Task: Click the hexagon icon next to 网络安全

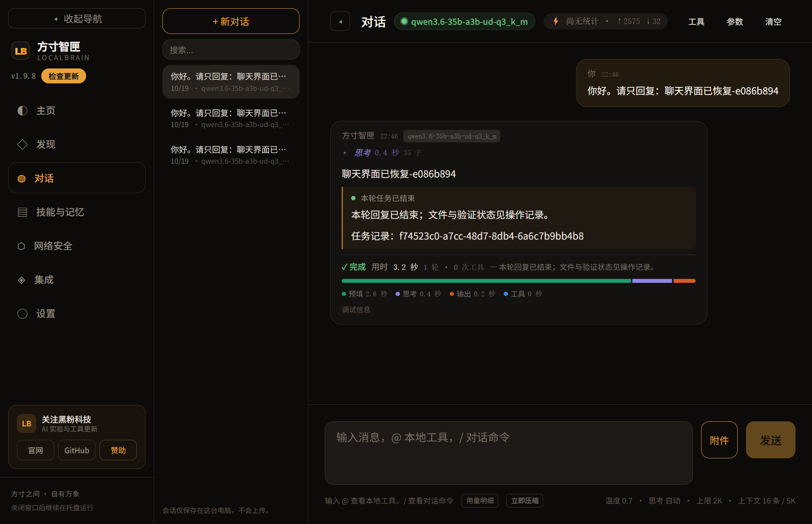Action: [x=21, y=246]
